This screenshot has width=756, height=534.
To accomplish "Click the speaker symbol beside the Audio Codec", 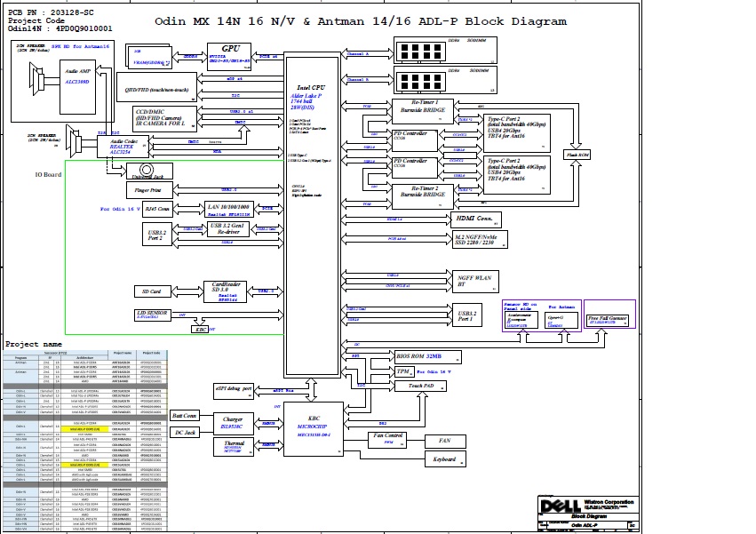I will pos(74,142).
